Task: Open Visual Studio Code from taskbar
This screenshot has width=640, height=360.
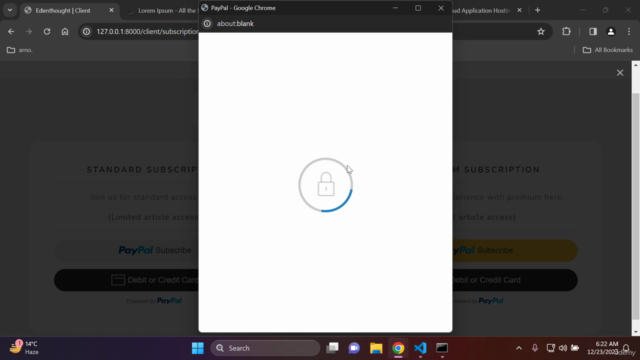Action: (x=420, y=348)
